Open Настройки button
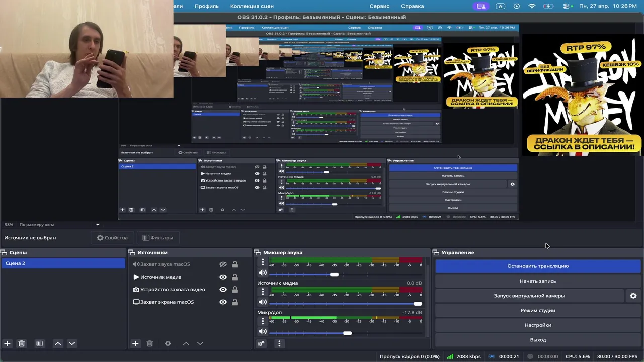 538,325
